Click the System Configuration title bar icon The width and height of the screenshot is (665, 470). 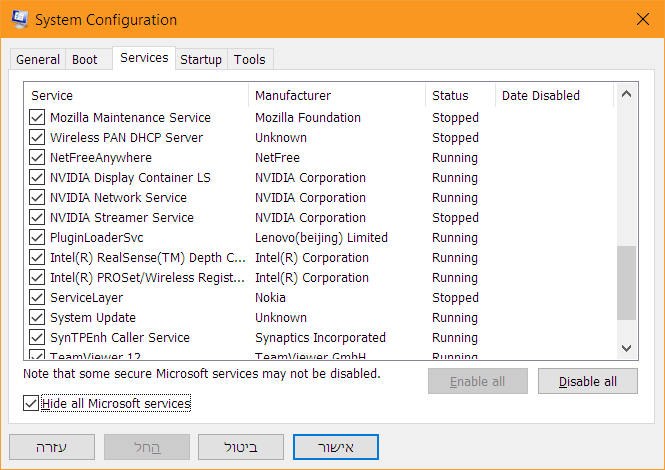pos(20,19)
